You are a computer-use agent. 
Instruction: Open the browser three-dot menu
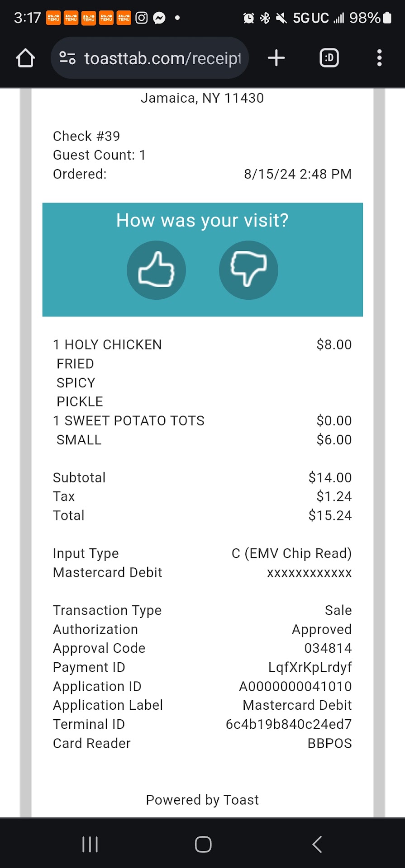[379, 58]
